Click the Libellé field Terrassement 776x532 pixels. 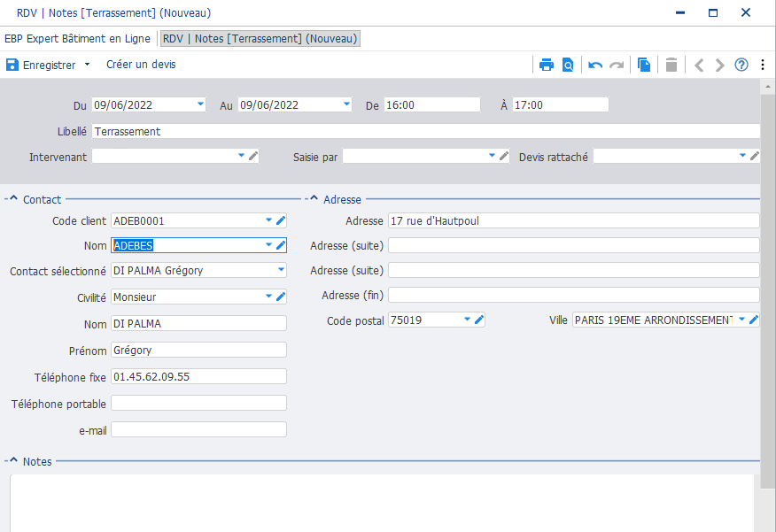click(425, 132)
